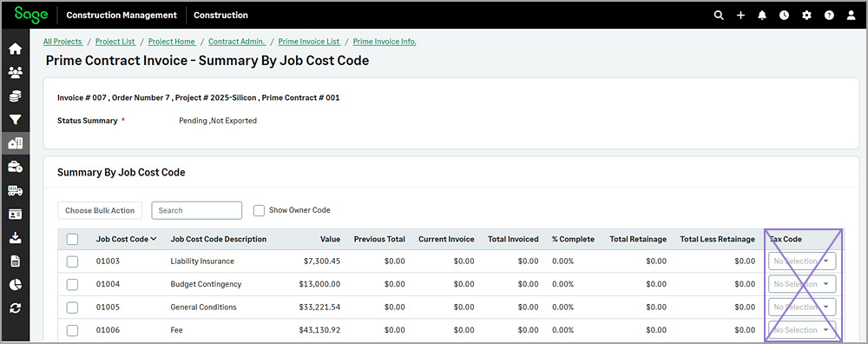Click the Liability Insurance description

pyautogui.click(x=202, y=261)
